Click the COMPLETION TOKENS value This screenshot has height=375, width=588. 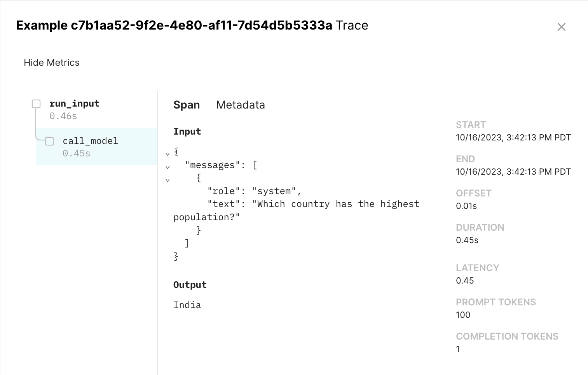coord(458,349)
